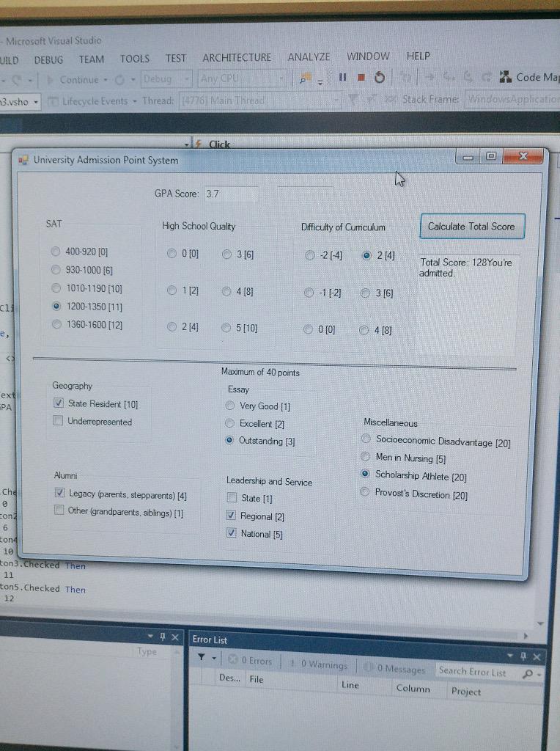
Task: Close the left bottom panel next to Type
Action: tap(175, 637)
